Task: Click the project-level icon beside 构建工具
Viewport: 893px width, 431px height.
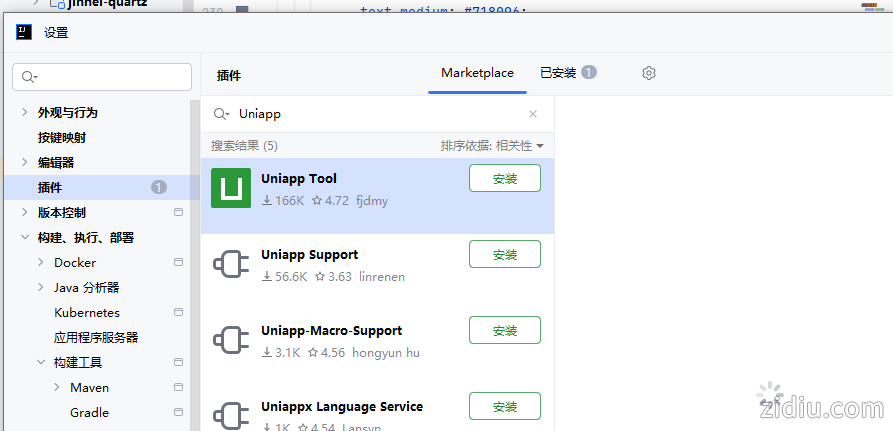Action: coord(178,362)
